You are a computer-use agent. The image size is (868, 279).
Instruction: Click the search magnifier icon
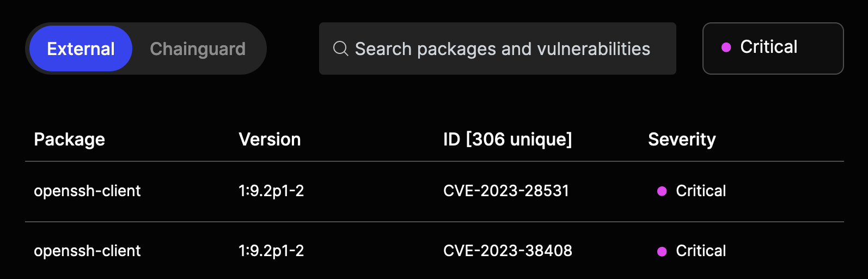(340, 48)
